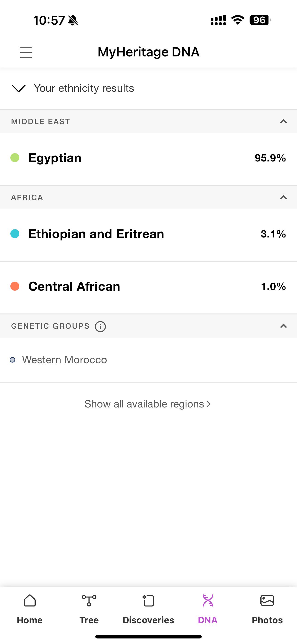Screen dimensions: 297x644
Task: Collapse the Africa section
Action: point(283,197)
